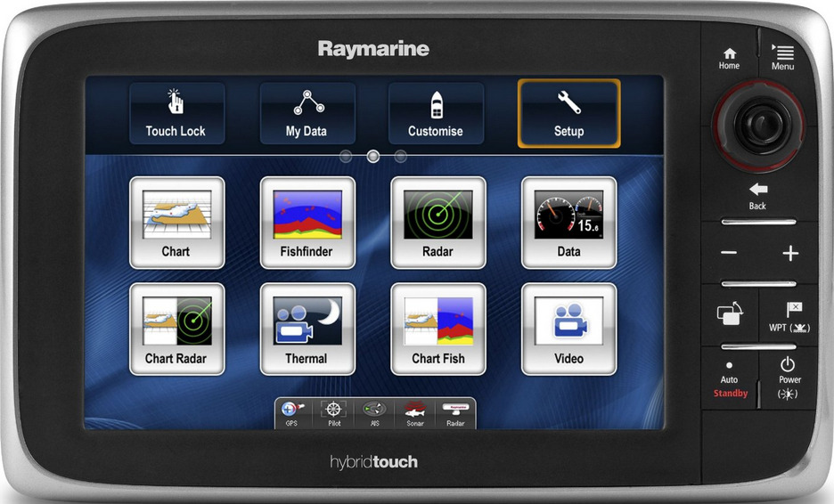Open the Chart Fish split-view tile
The image size is (834, 504).
[437, 329]
